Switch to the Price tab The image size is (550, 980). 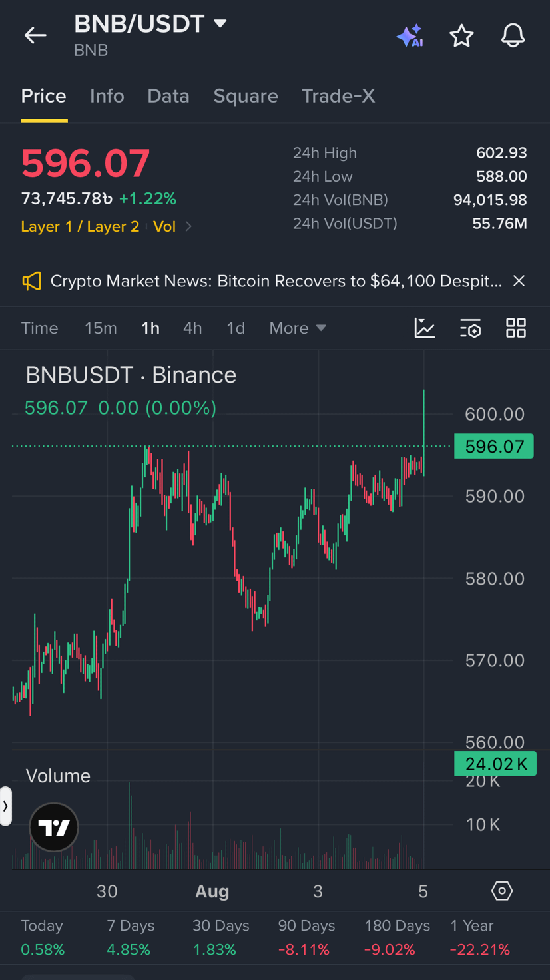coord(43,96)
